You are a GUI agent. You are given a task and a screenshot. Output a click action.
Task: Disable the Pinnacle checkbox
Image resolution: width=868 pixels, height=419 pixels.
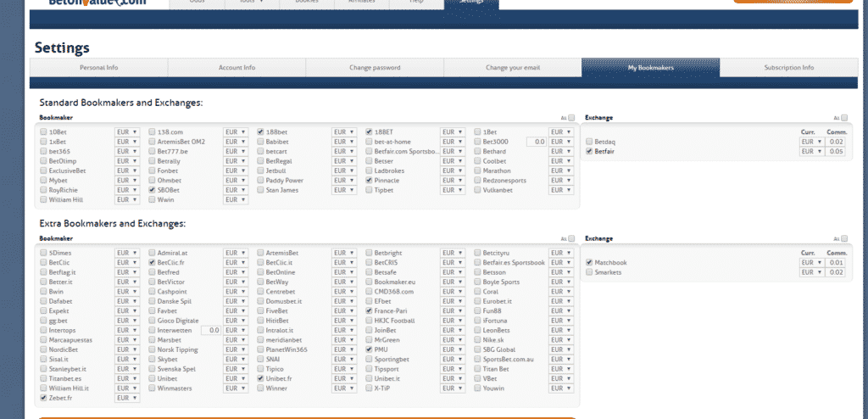point(369,180)
